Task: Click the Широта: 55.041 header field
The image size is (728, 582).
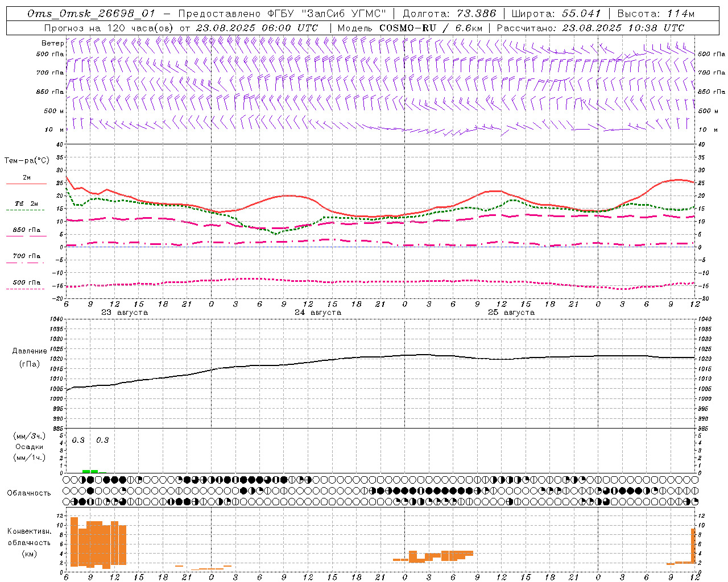Action: coord(556,14)
